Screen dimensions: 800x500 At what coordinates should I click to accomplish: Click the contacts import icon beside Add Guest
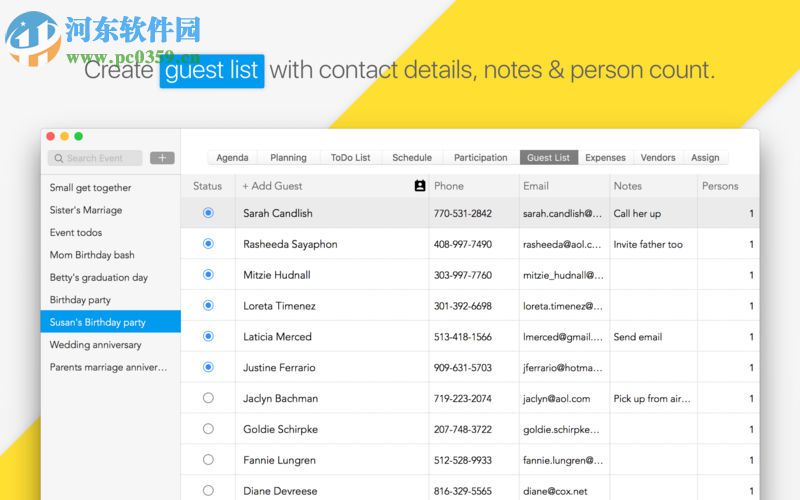[x=420, y=186]
